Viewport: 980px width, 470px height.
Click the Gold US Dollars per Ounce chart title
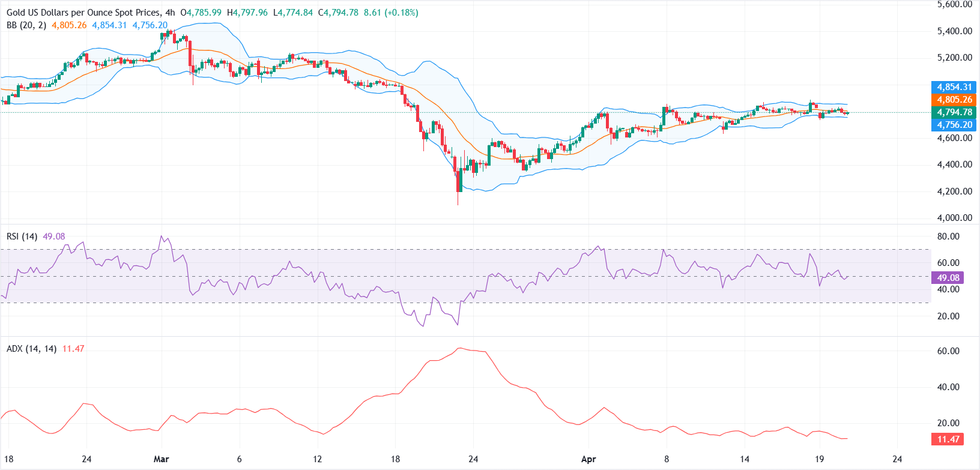point(83,13)
